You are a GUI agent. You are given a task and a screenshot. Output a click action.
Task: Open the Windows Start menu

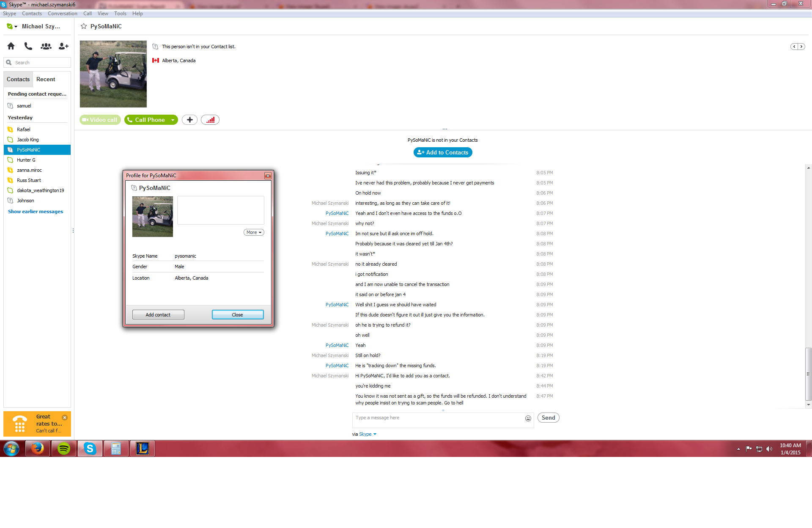tap(11, 448)
